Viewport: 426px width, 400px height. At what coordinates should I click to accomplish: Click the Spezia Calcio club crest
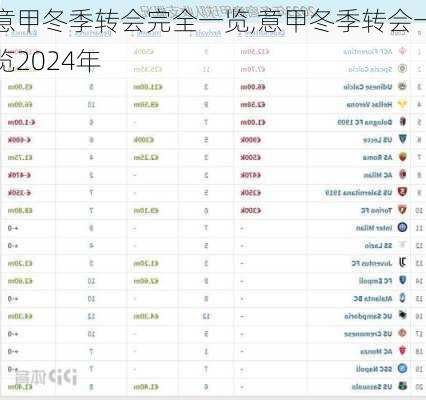(x=403, y=69)
